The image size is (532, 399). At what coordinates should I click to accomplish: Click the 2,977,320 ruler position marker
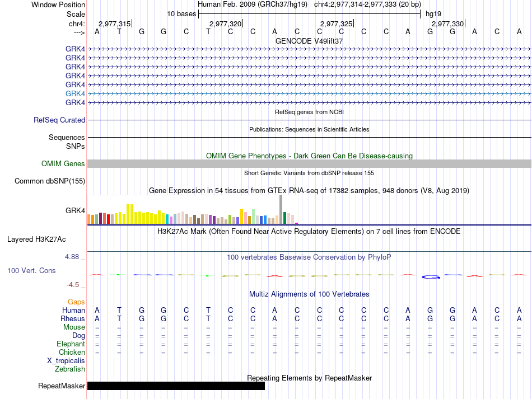pyautogui.click(x=226, y=24)
